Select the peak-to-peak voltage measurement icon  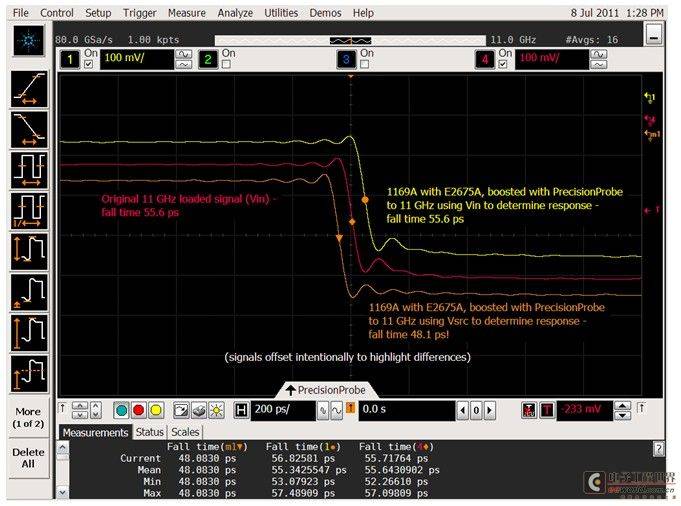click(x=29, y=251)
